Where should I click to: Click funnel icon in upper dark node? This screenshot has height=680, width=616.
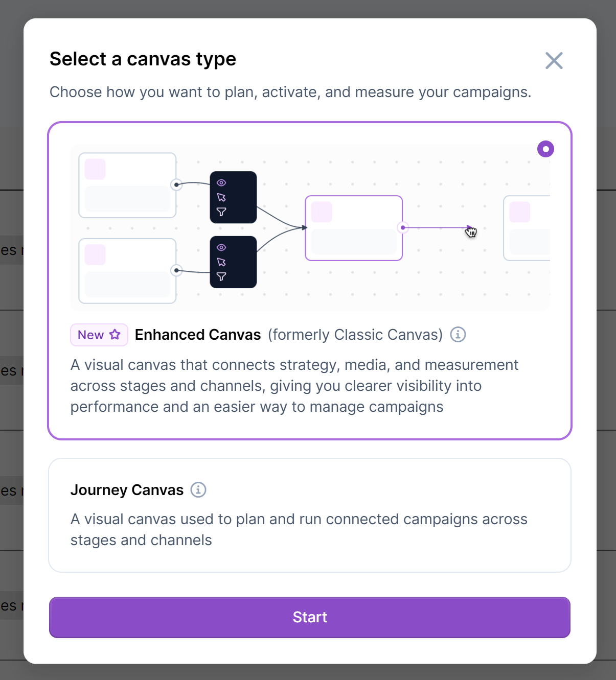[x=221, y=212]
